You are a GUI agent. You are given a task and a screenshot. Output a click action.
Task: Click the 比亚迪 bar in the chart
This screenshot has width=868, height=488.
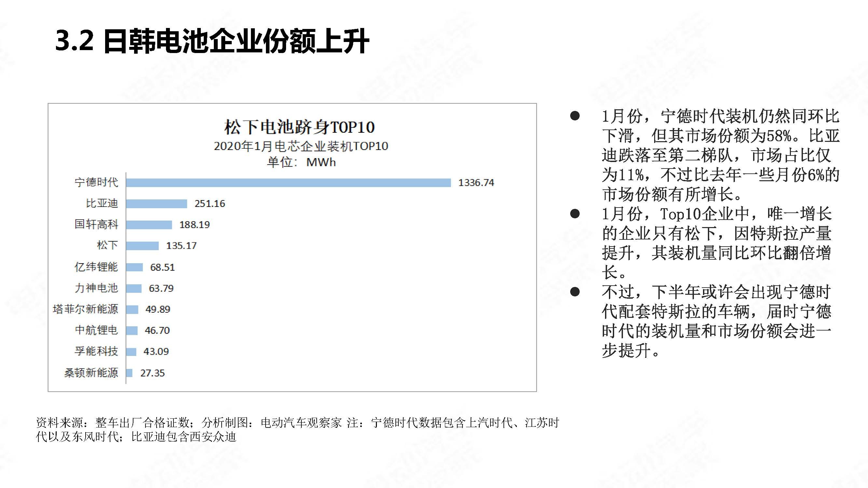click(x=157, y=204)
